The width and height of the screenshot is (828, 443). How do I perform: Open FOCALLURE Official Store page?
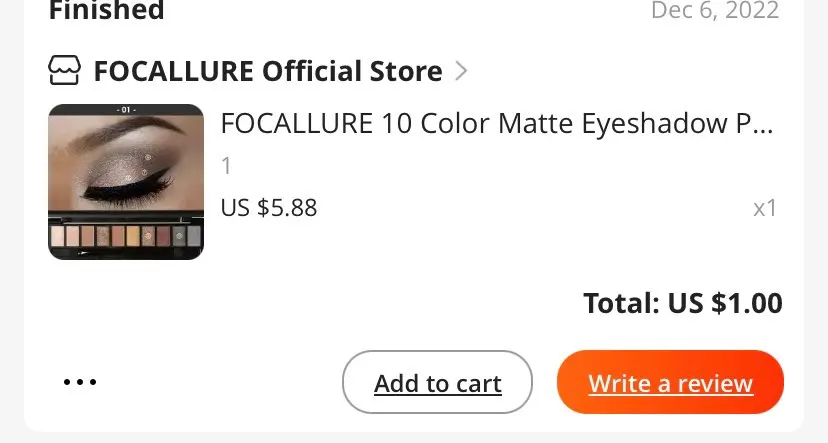point(267,72)
